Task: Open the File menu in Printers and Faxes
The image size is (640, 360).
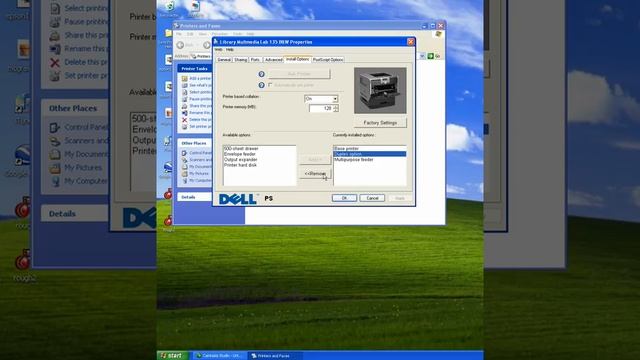Action: pos(179,34)
